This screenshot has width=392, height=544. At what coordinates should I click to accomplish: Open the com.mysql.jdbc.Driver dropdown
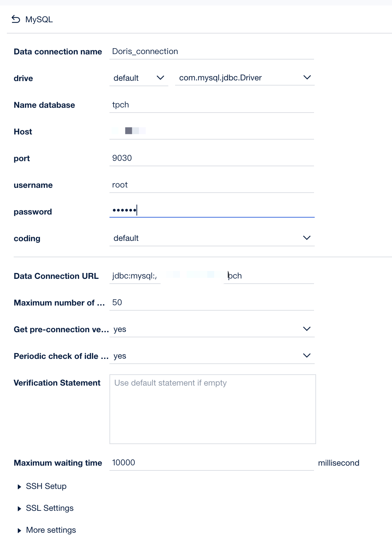[x=307, y=77]
